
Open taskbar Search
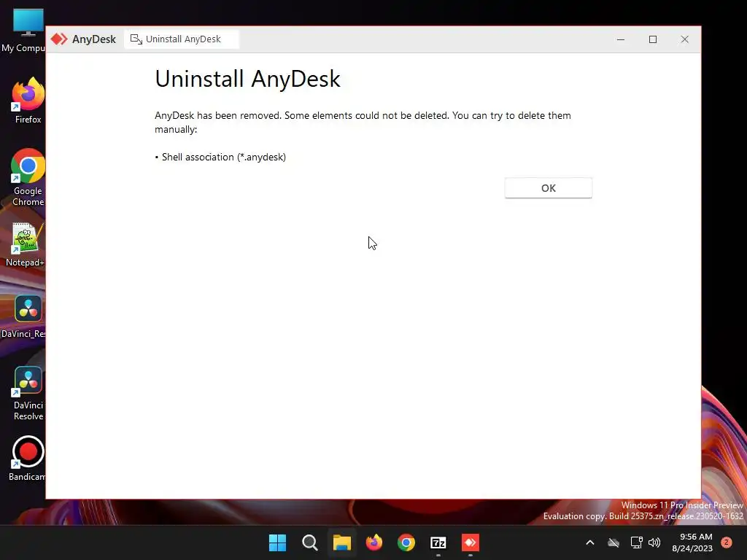point(309,542)
